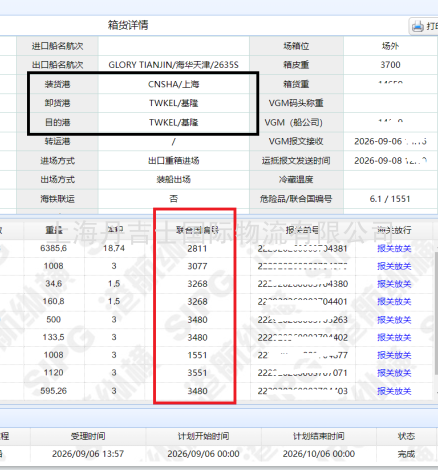
Task: Select the weight cell 1120
Action: click(x=53, y=373)
